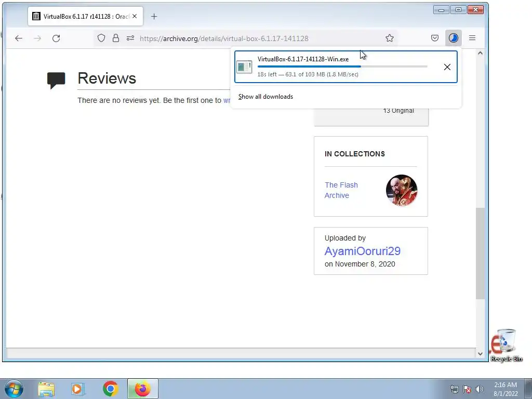Click the show desktop button at taskbar end
532x399 pixels.
(528, 389)
